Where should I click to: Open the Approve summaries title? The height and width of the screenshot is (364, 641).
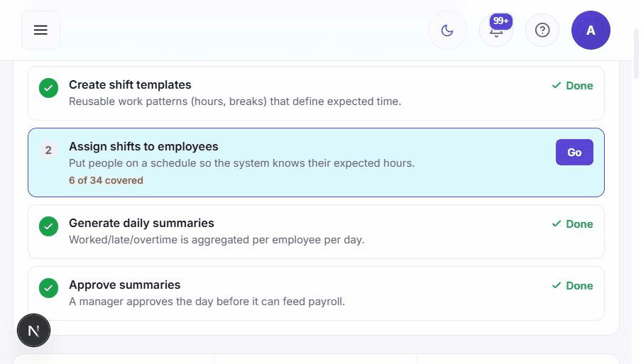(125, 285)
